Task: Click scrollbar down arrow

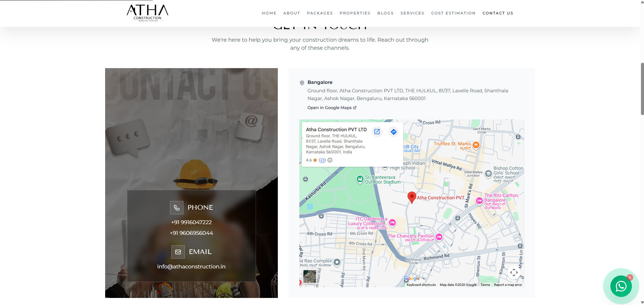Action: click(x=642, y=302)
